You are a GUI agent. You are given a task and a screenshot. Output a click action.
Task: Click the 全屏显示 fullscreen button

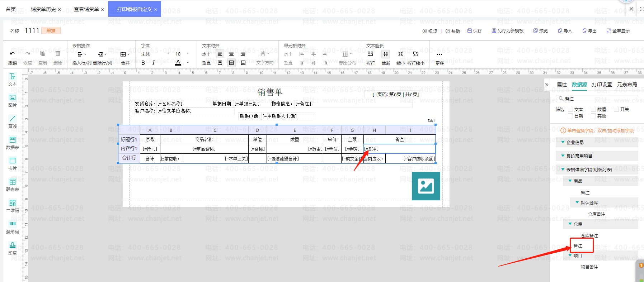(x=618, y=31)
